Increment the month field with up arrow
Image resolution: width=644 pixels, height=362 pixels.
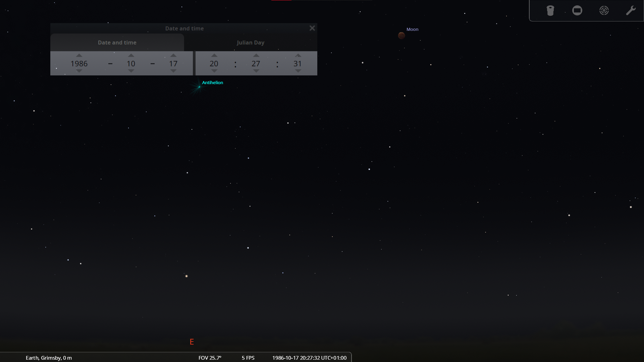pos(131,55)
